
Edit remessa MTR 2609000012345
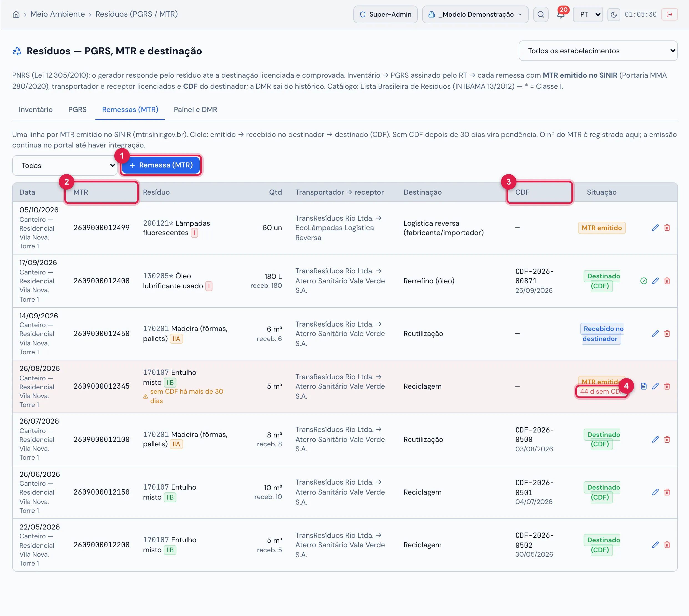pyautogui.click(x=655, y=386)
